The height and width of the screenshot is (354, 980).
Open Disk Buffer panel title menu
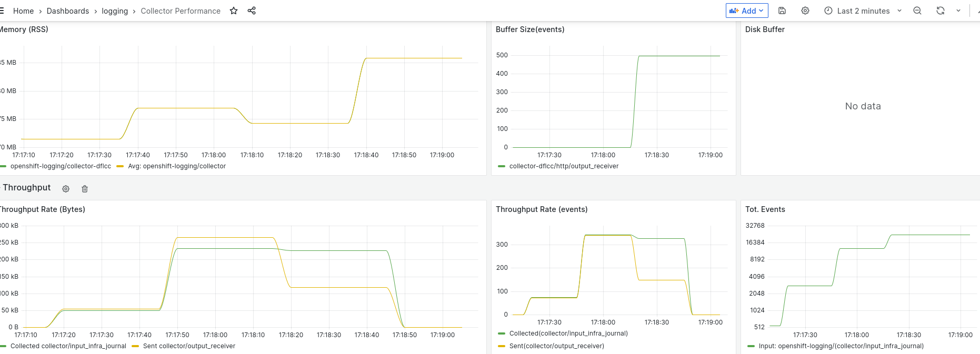tap(765, 29)
